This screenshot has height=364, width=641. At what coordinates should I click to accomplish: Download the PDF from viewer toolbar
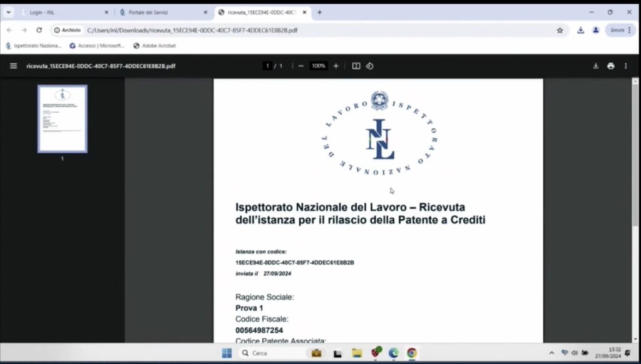[596, 66]
